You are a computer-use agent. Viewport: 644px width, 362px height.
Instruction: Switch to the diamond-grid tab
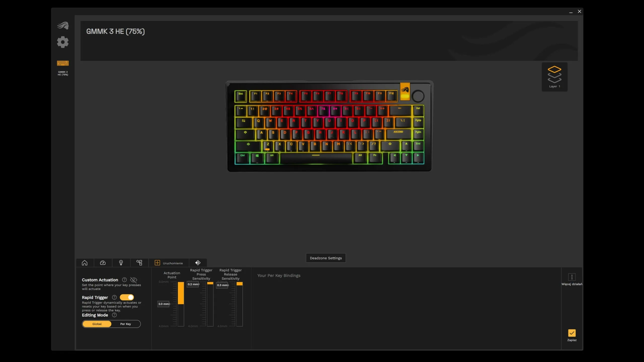pos(198,263)
